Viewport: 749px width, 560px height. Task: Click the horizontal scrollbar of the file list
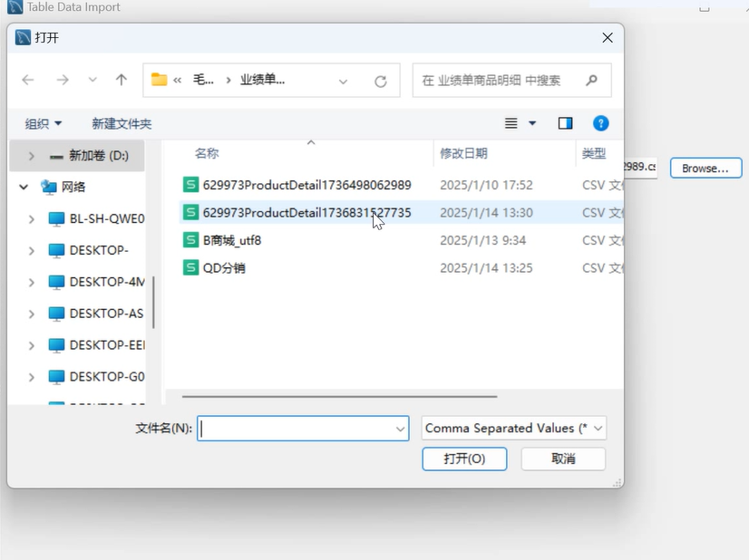point(339,396)
